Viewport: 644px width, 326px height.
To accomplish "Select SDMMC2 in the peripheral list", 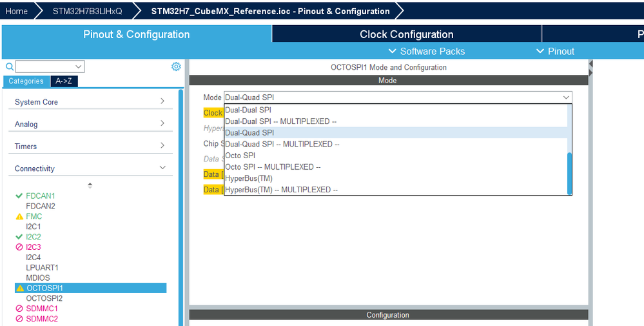I will tap(42, 319).
